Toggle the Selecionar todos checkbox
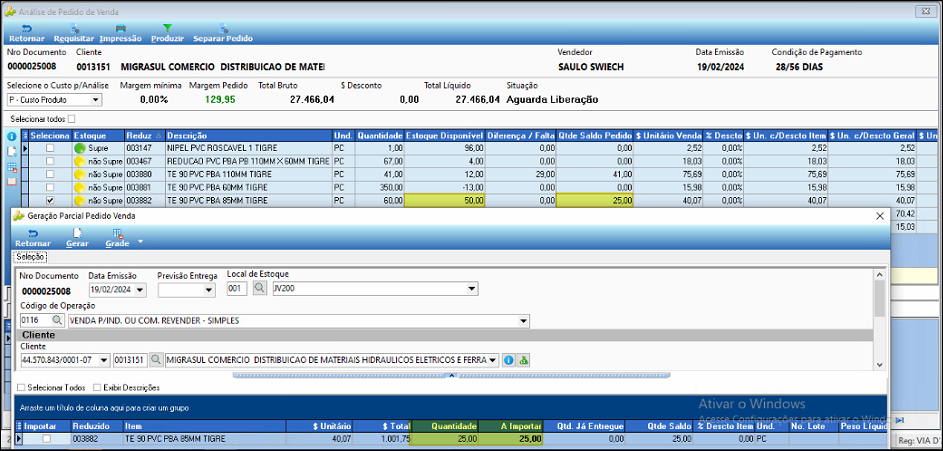The image size is (943, 451). pyautogui.click(x=72, y=119)
